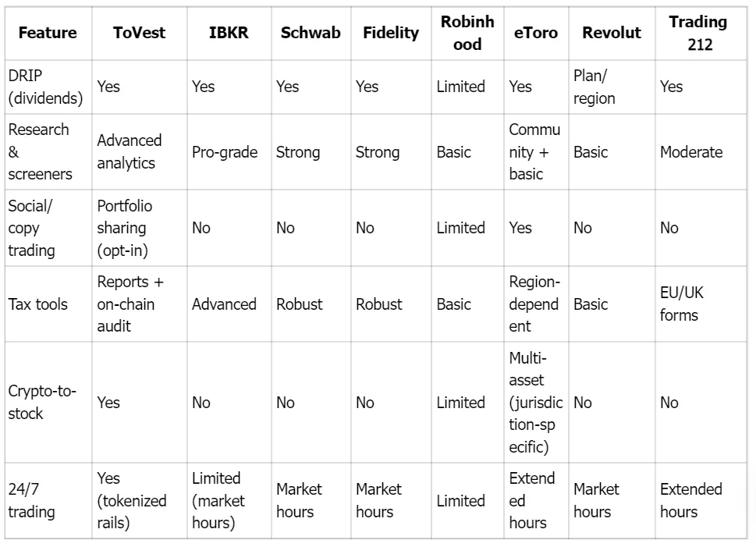This screenshot has width=756, height=547.
Task: Click the ToVest column header
Action: (x=139, y=33)
